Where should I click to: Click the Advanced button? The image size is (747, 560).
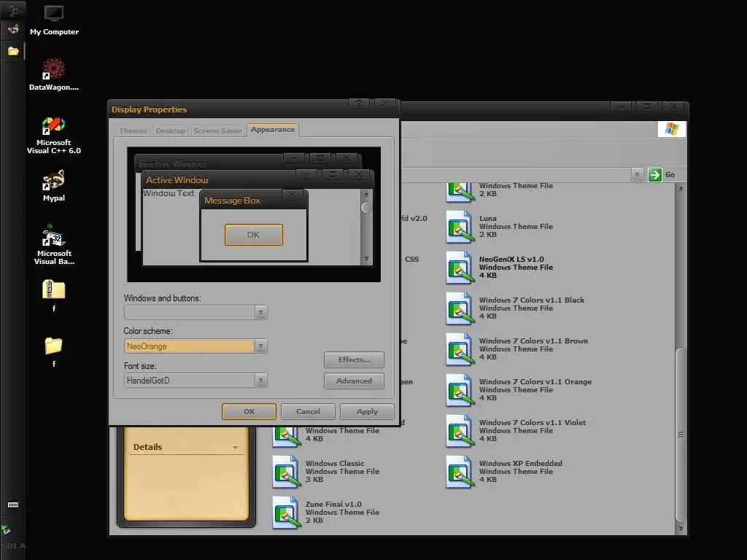coord(354,381)
